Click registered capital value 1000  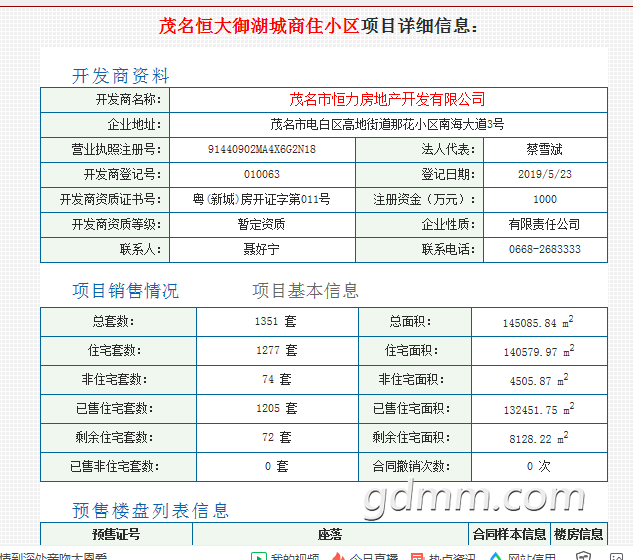[545, 199]
